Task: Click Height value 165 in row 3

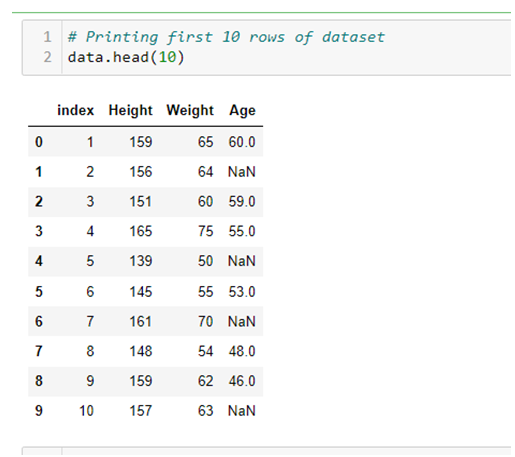Action: [x=141, y=231]
